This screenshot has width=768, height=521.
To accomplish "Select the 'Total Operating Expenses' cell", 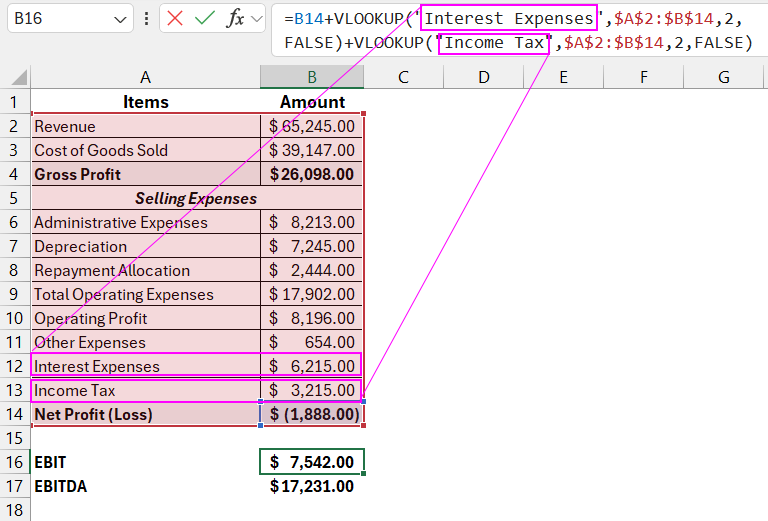I will [145, 294].
